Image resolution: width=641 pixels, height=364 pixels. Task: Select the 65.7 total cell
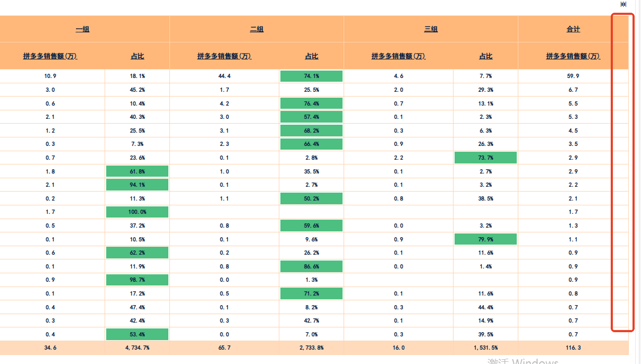tap(224, 348)
